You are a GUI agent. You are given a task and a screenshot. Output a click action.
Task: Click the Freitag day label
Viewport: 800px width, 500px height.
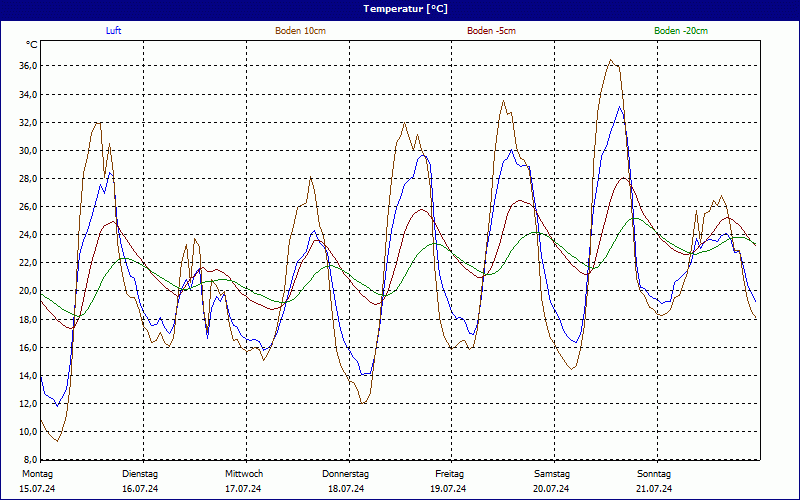click(450, 474)
